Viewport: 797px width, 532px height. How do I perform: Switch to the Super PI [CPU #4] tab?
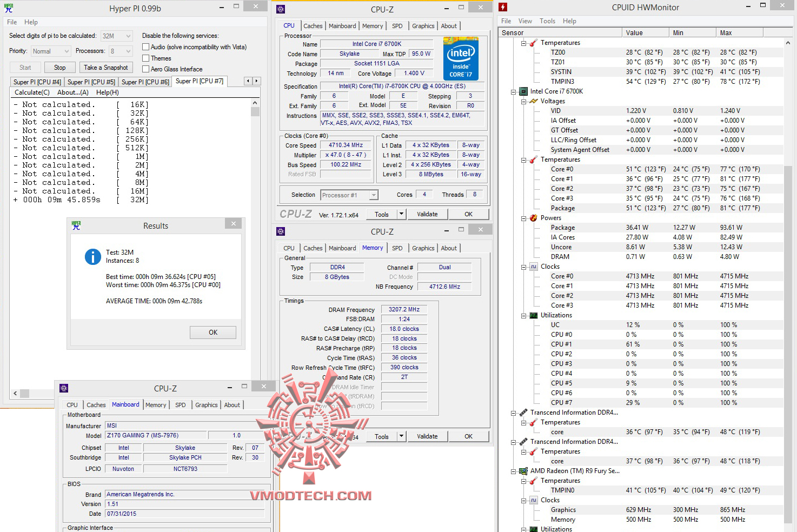tap(37, 82)
